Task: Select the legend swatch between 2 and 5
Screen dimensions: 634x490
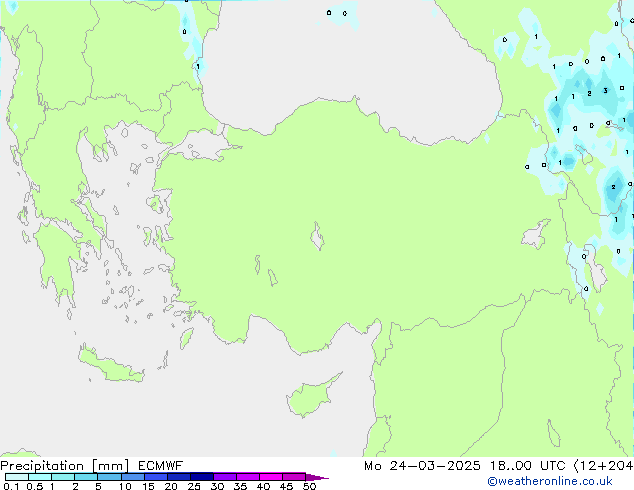Action: [86, 477]
